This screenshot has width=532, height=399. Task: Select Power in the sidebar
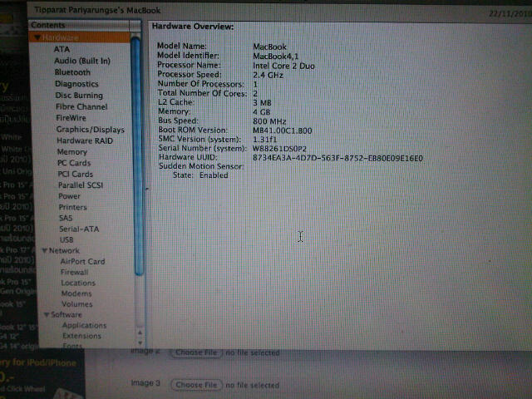69,196
